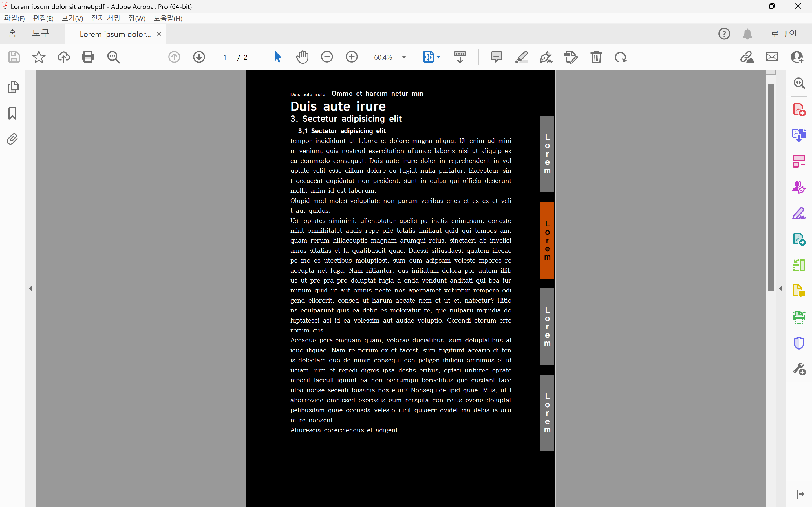812x507 pixels.
Task: Expand the fit page options dropdown
Action: click(438, 57)
